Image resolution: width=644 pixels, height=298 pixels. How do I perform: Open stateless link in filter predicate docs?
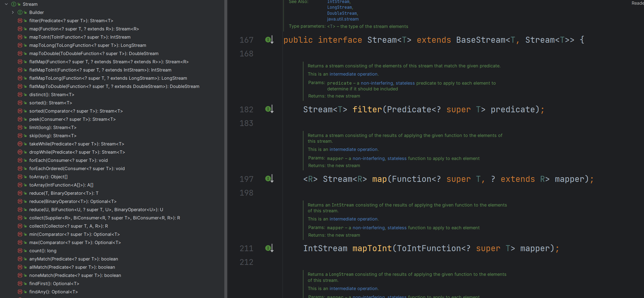(405, 83)
